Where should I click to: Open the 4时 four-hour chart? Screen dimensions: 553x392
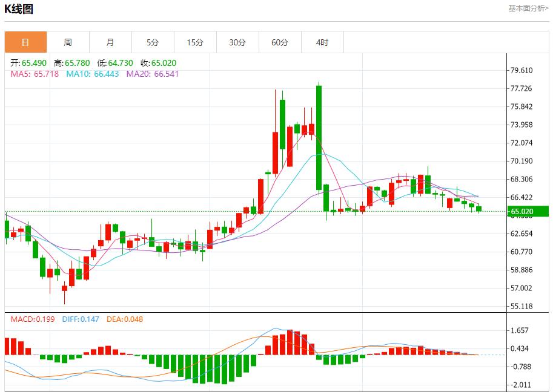(322, 42)
